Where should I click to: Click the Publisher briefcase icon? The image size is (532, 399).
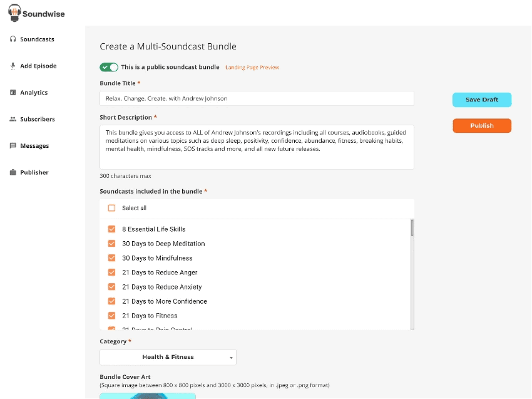click(x=13, y=172)
